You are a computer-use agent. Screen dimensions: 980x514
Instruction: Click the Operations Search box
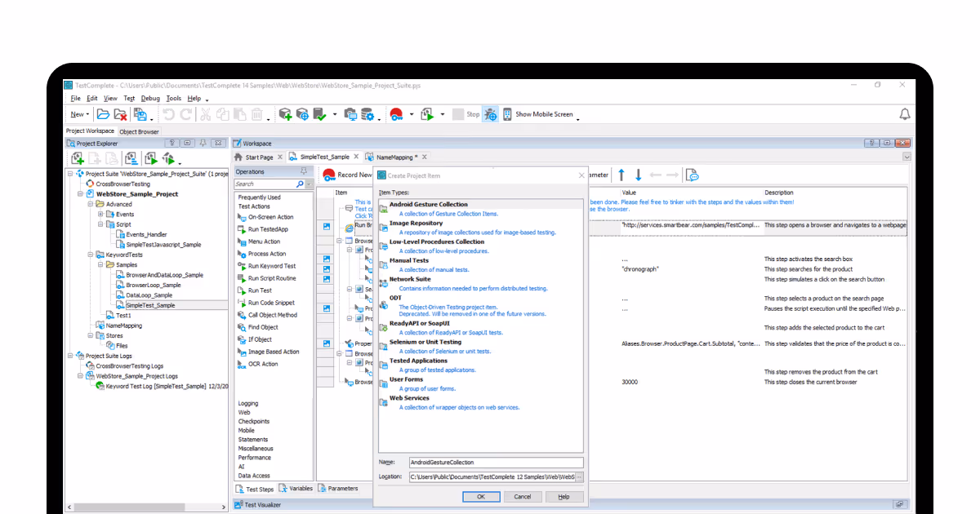[x=265, y=184]
